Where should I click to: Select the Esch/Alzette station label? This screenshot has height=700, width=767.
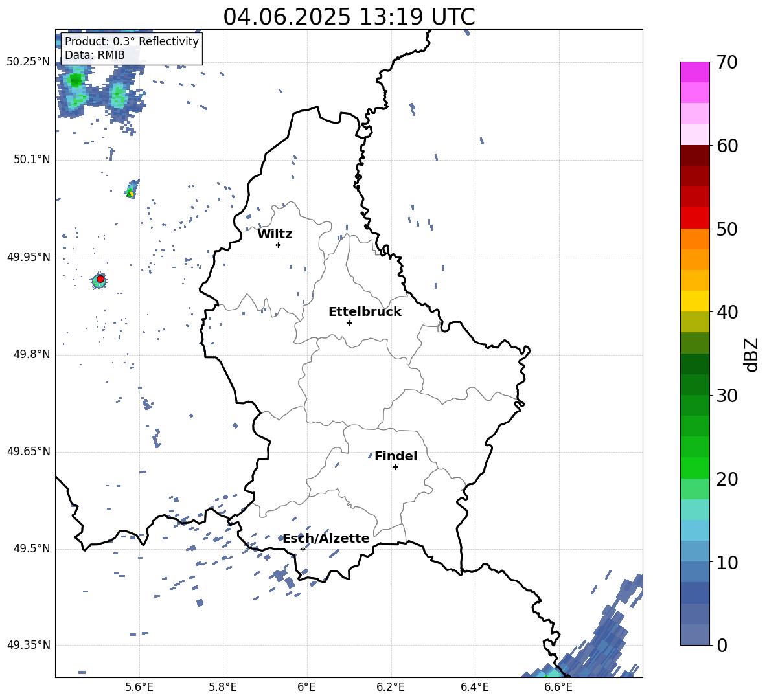click(x=326, y=538)
